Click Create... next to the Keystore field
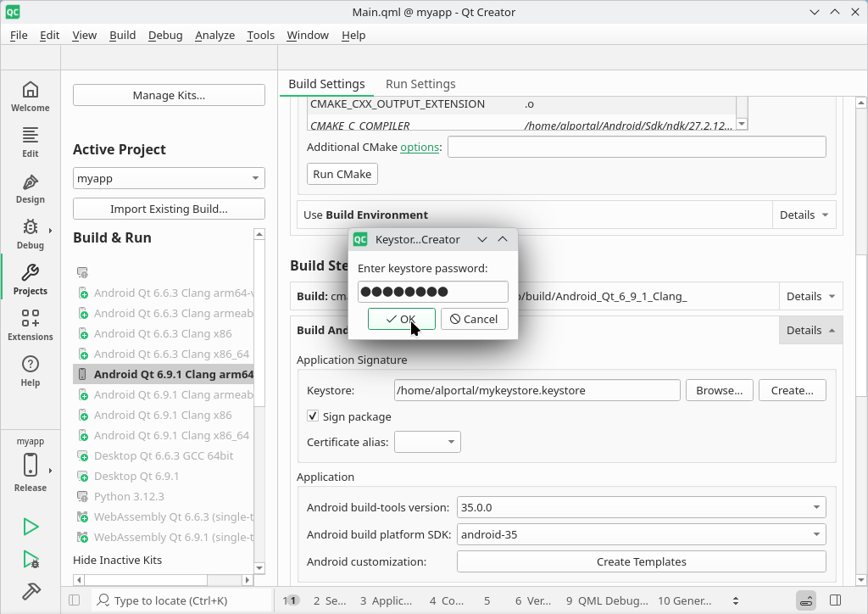The width and height of the screenshot is (868, 614). coord(793,390)
